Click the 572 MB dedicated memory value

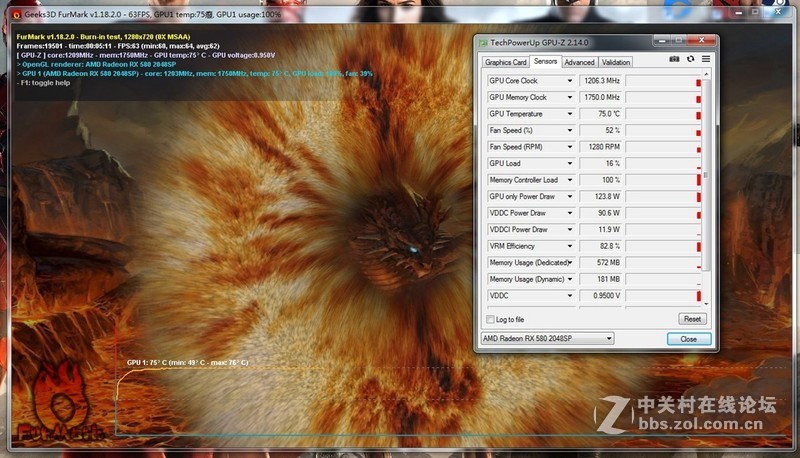601,263
